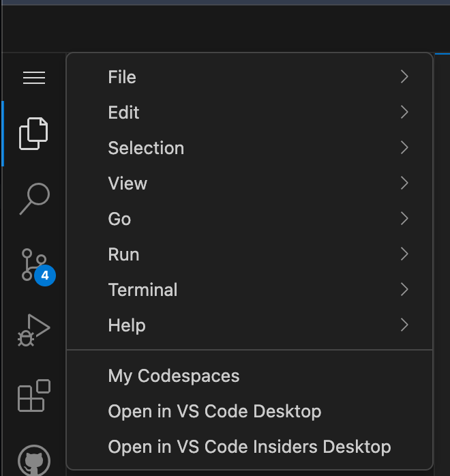Choose Open in VS Code Insiders Desktop
450x476 pixels.
point(250,447)
